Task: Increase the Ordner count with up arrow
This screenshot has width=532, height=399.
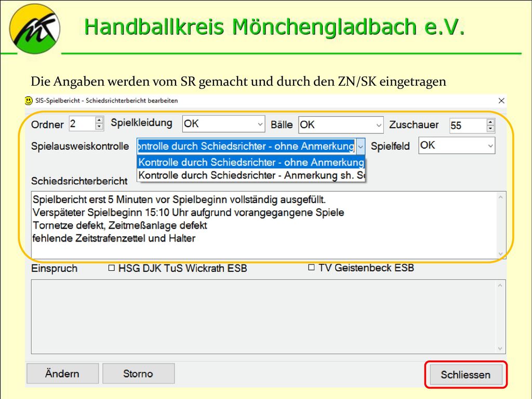Action: (99, 120)
